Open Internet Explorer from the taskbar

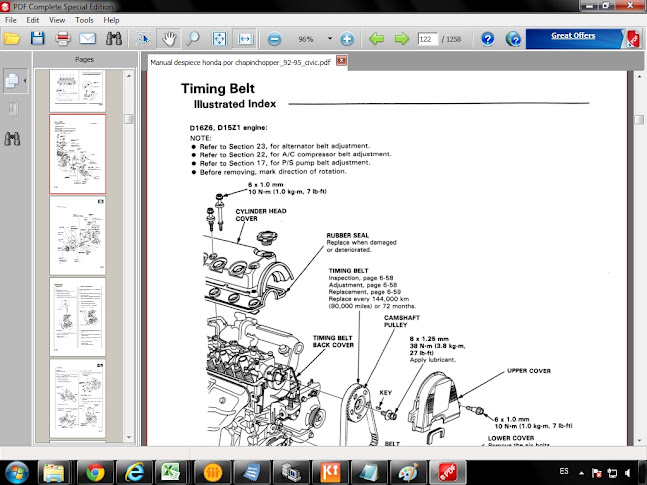pos(135,472)
